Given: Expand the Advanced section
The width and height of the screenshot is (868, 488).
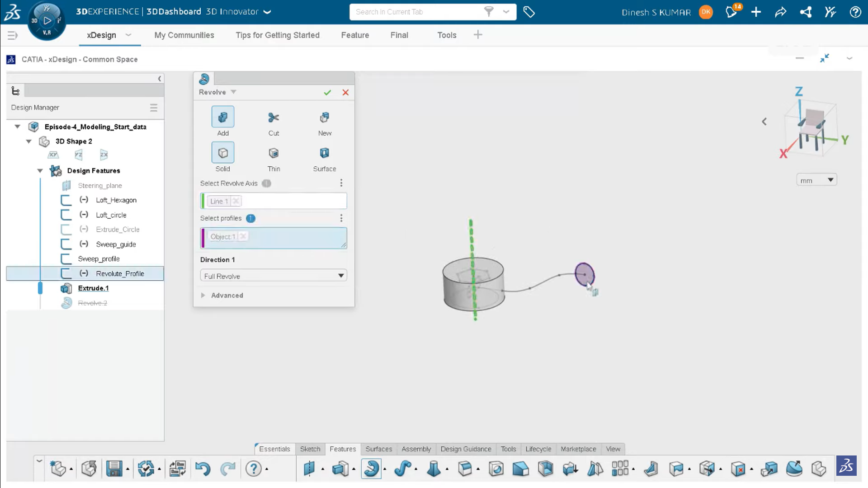Looking at the screenshot, I should [x=203, y=295].
